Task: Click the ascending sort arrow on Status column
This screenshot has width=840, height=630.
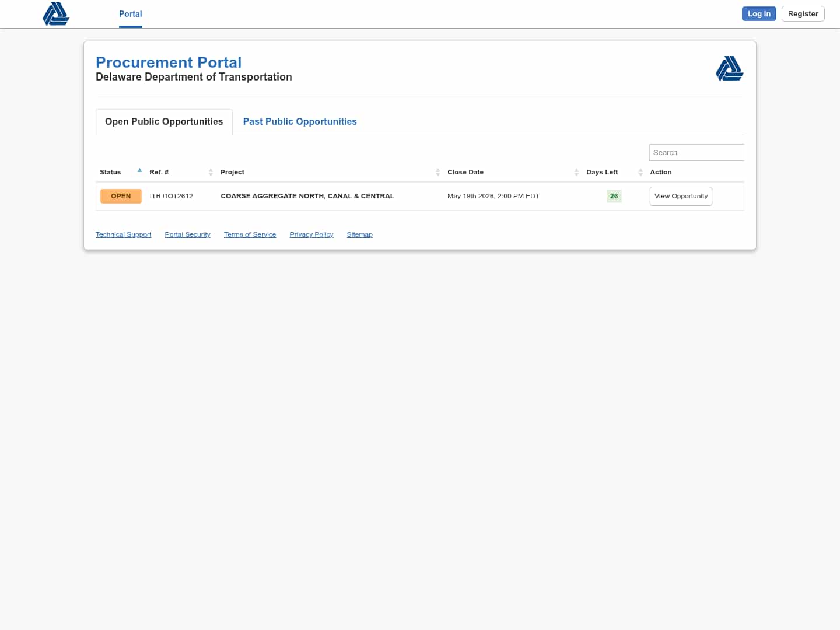Action: pos(139,170)
